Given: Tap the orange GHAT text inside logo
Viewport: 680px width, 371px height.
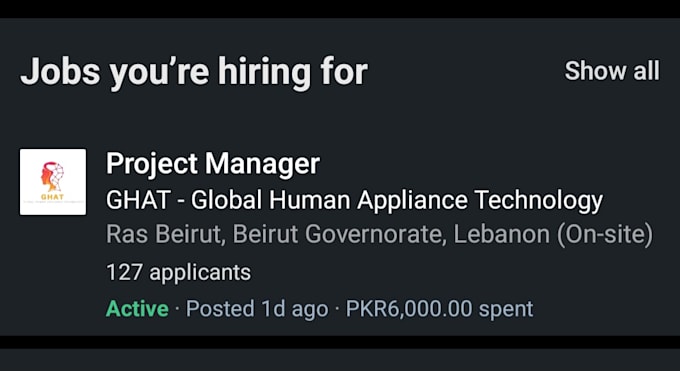Looking at the screenshot, I should (52, 197).
